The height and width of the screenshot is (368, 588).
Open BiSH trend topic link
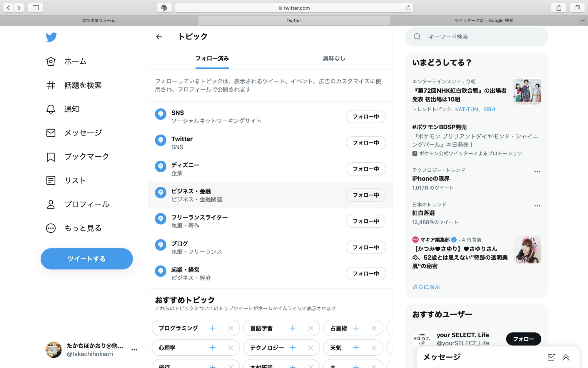coord(489,109)
